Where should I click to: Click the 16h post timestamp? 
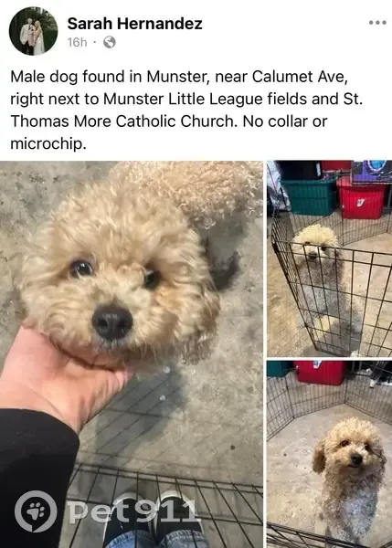(77, 42)
